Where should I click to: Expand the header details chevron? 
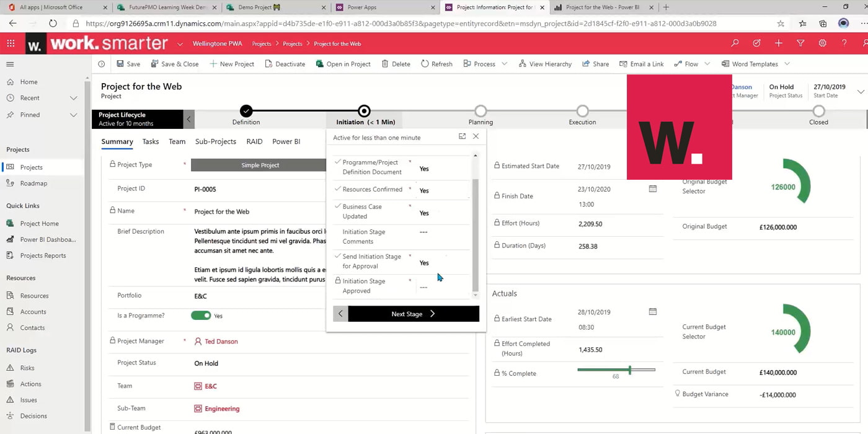pos(861,92)
